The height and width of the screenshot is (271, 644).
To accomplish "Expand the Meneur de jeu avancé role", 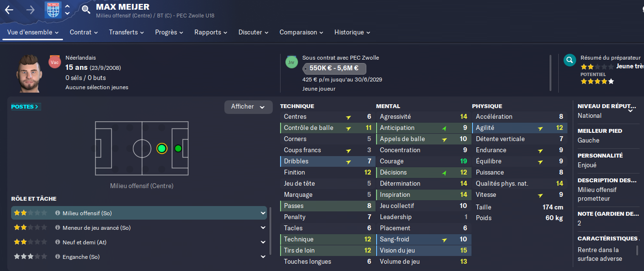I will point(263,227).
